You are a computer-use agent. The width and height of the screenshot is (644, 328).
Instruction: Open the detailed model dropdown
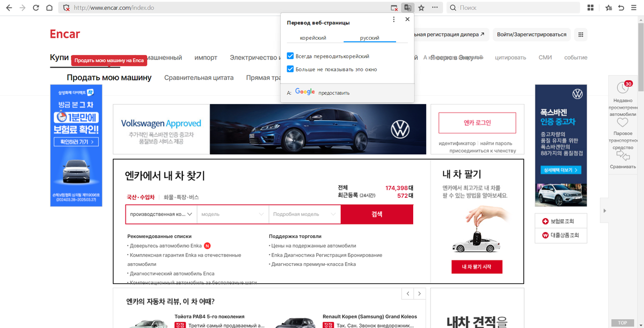(x=305, y=214)
